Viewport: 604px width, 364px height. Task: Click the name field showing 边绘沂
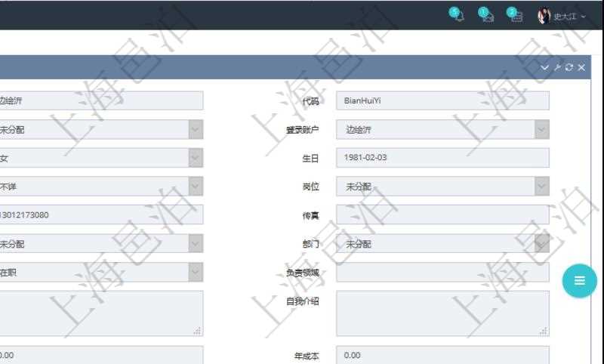pos(101,100)
